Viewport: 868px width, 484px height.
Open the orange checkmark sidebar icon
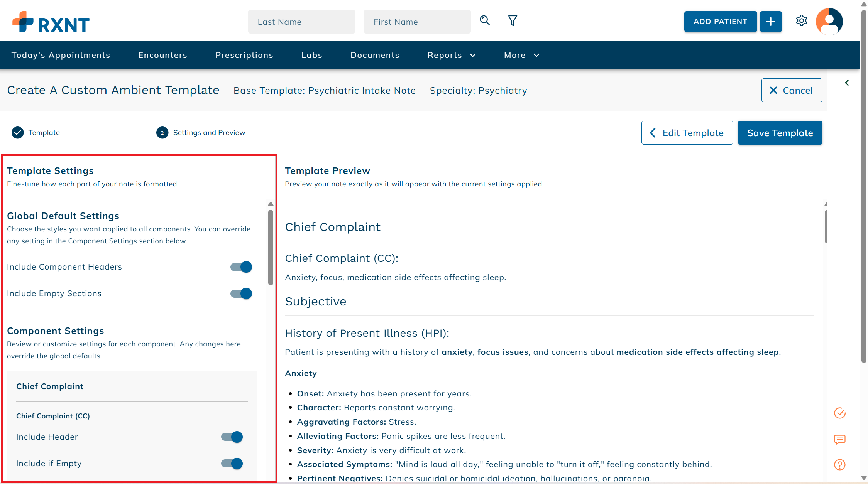(x=840, y=413)
